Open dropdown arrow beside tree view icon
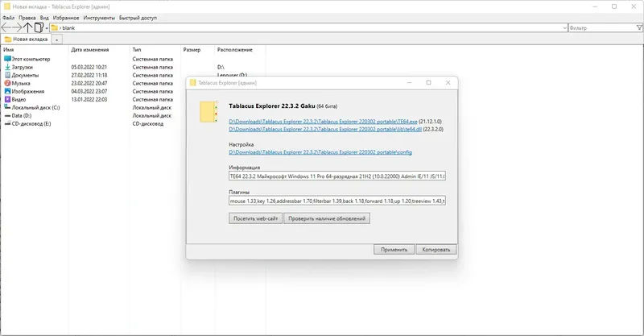The height and width of the screenshot is (336, 644). pyautogui.click(x=47, y=28)
